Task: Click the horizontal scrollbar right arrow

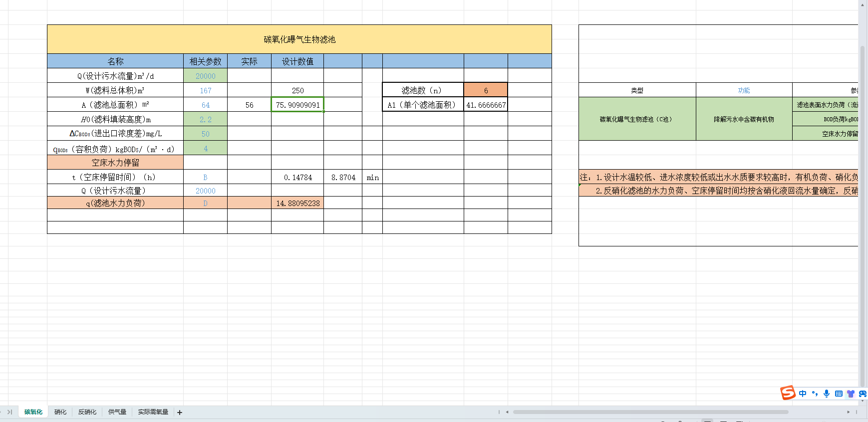Action: click(848, 412)
